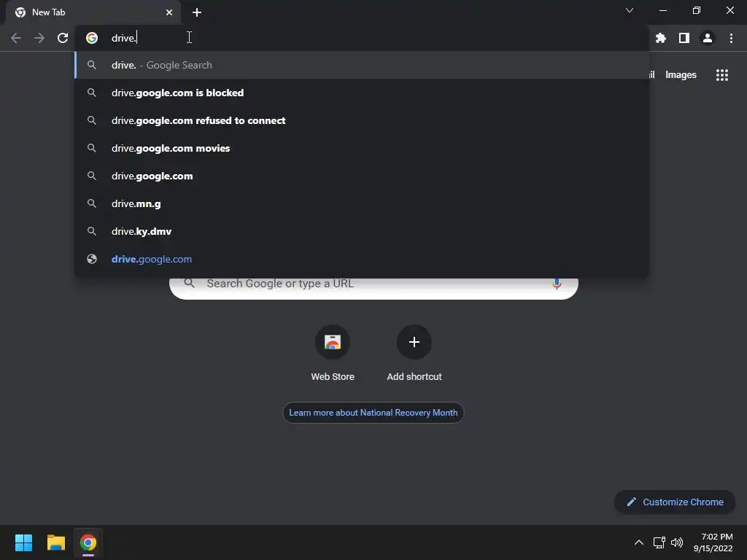Click the Web Store label
Screen dimensions: 747x560
click(333, 377)
